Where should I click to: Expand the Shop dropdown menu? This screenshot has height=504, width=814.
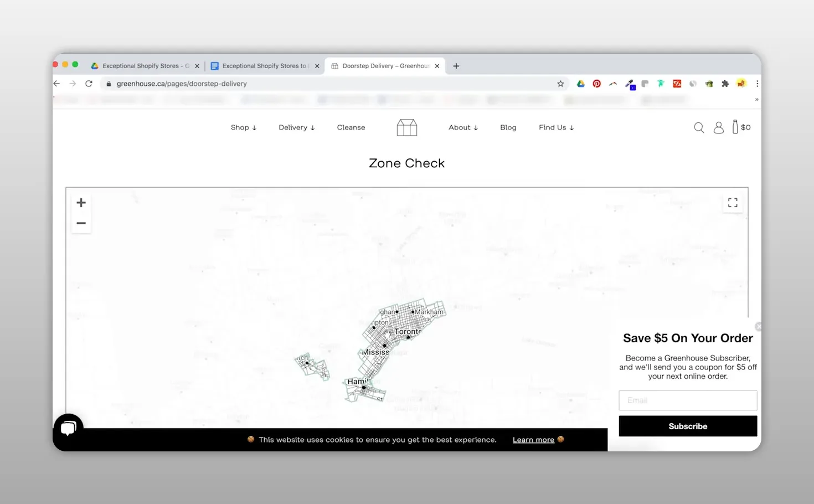pyautogui.click(x=244, y=127)
